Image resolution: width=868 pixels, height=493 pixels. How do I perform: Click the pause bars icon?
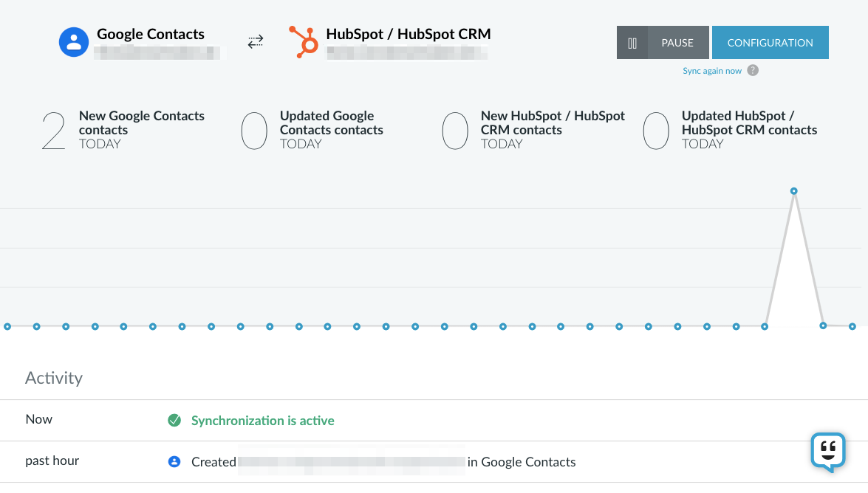(x=632, y=43)
